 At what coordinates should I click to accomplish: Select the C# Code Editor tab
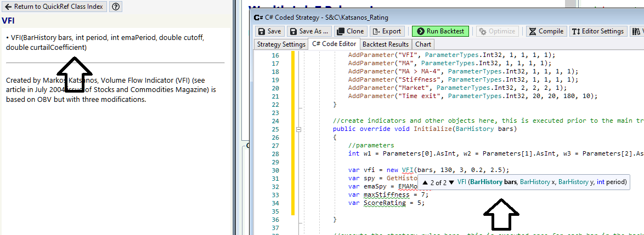tap(334, 44)
